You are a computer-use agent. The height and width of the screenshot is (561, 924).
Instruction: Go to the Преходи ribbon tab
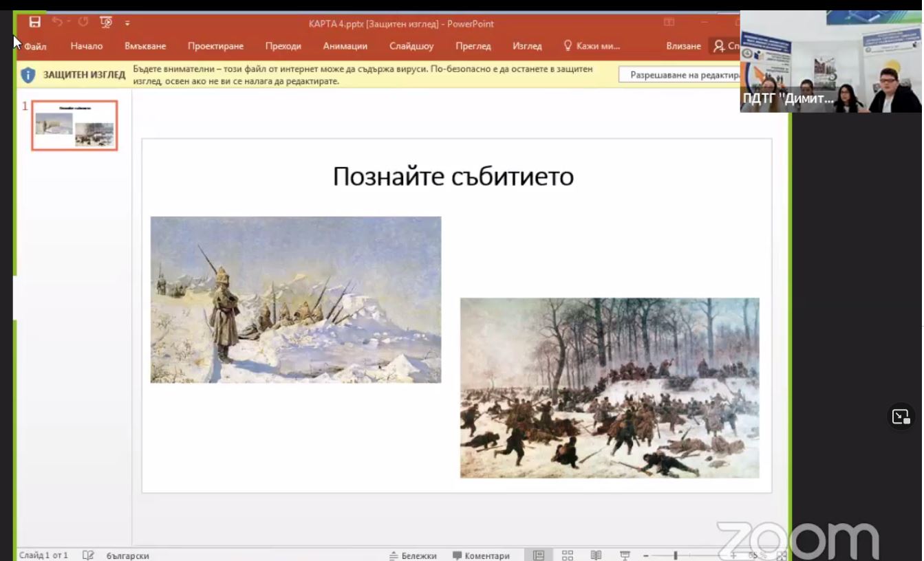pos(283,46)
